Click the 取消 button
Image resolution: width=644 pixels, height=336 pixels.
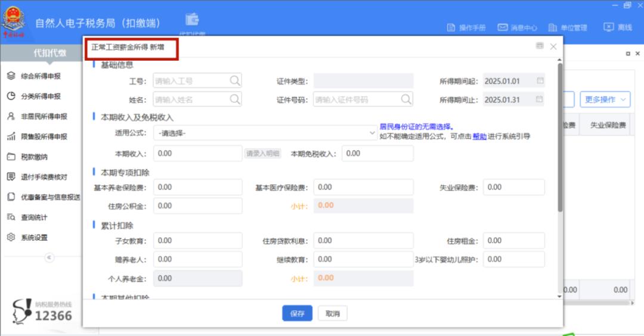tap(332, 313)
